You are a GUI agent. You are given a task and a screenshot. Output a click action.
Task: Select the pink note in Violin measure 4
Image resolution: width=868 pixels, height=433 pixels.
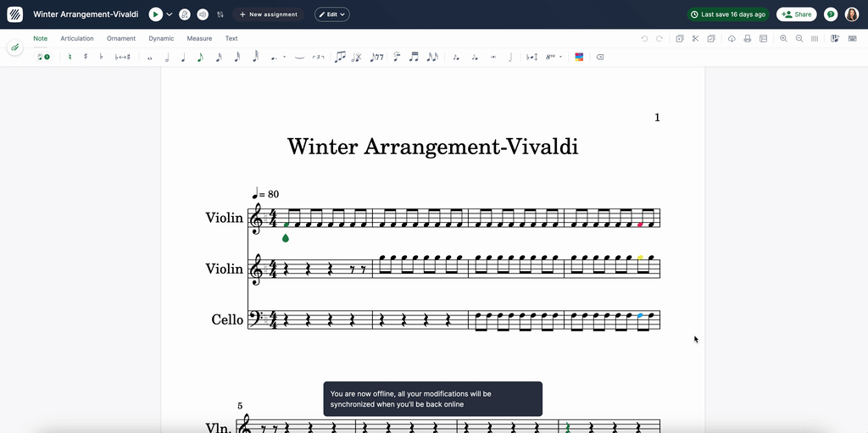point(640,225)
